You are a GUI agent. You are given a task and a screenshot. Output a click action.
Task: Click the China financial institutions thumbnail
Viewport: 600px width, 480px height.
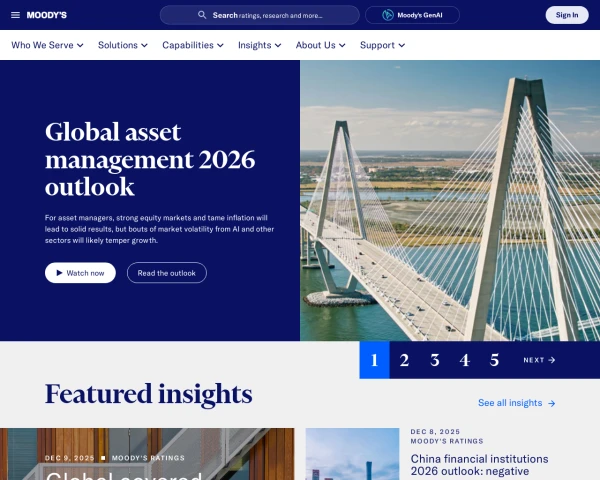point(352,454)
